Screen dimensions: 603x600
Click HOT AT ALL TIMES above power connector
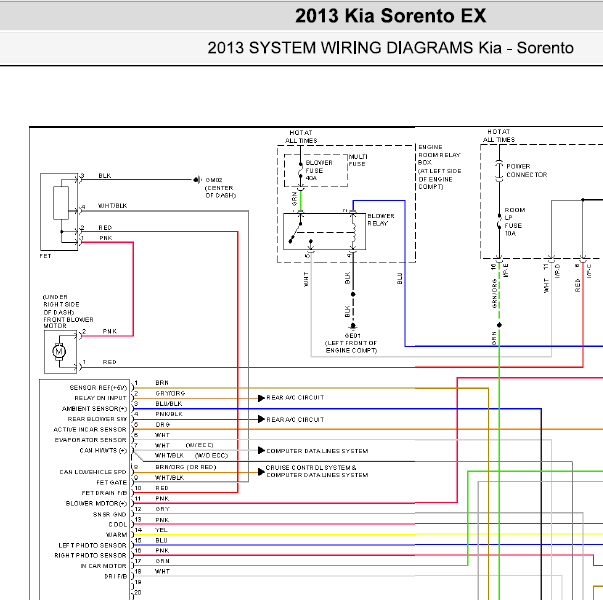point(499,136)
